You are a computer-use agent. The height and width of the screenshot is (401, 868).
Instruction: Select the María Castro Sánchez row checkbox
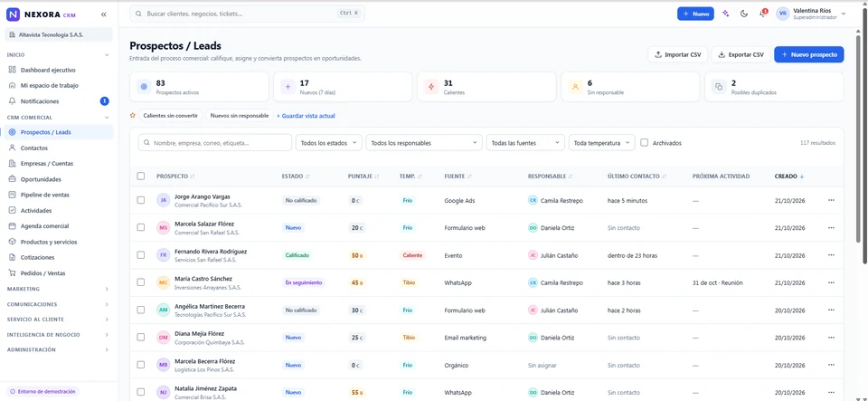point(141,282)
